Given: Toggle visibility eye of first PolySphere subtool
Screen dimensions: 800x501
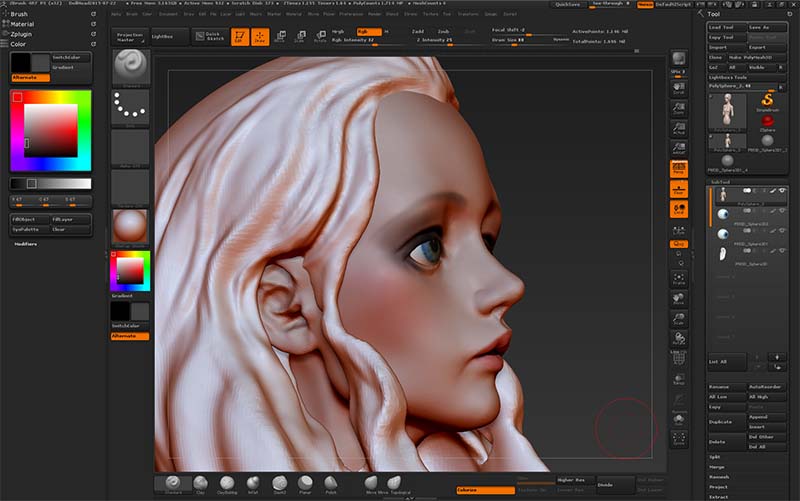Looking at the screenshot, I should click(x=782, y=191).
